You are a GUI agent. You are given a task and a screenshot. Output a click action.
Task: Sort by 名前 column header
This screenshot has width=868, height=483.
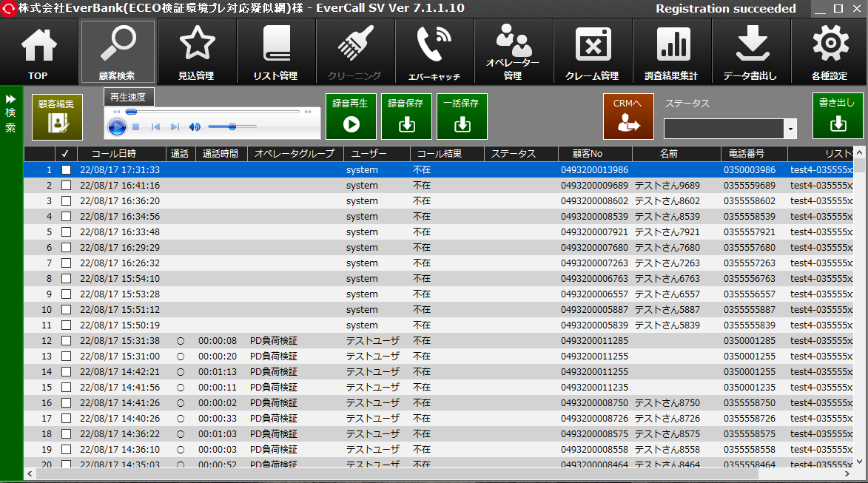676,154
